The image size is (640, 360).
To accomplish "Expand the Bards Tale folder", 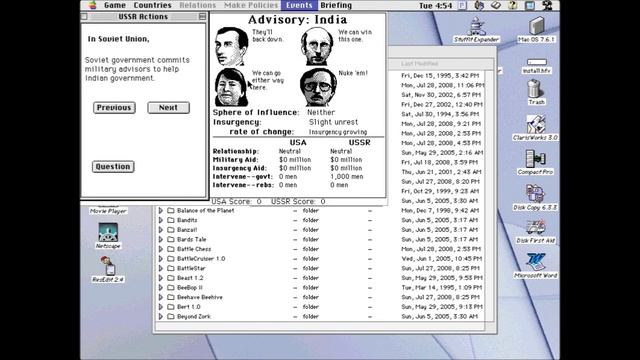I will [160, 240].
